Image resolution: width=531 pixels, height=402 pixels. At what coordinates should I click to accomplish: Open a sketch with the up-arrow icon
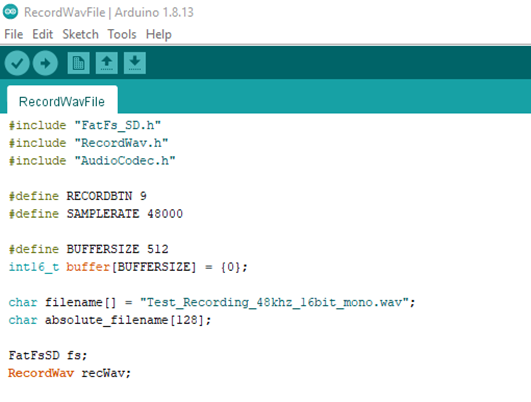coord(107,63)
